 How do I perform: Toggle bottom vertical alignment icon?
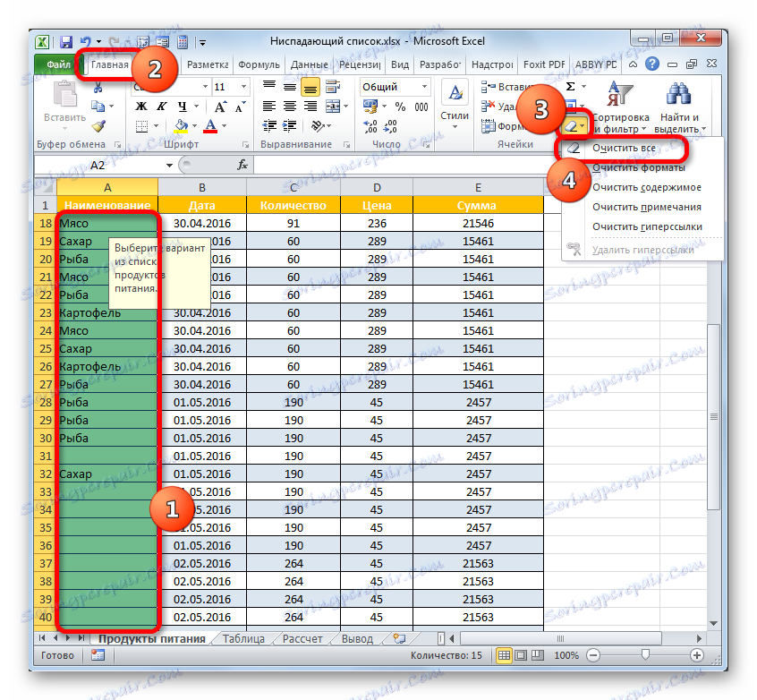[310, 88]
